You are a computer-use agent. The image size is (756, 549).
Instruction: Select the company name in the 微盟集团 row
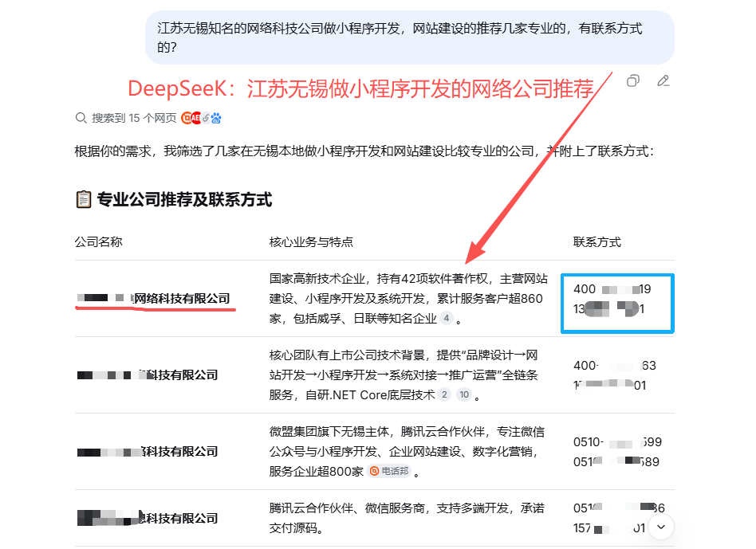pyautogui.click(x=148, y=451)
